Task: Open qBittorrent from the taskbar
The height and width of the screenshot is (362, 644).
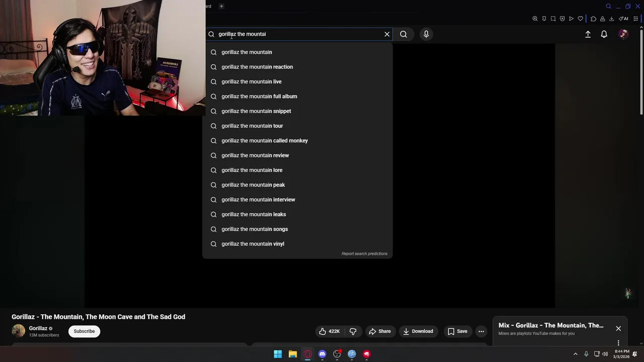Action: (352, 354)
